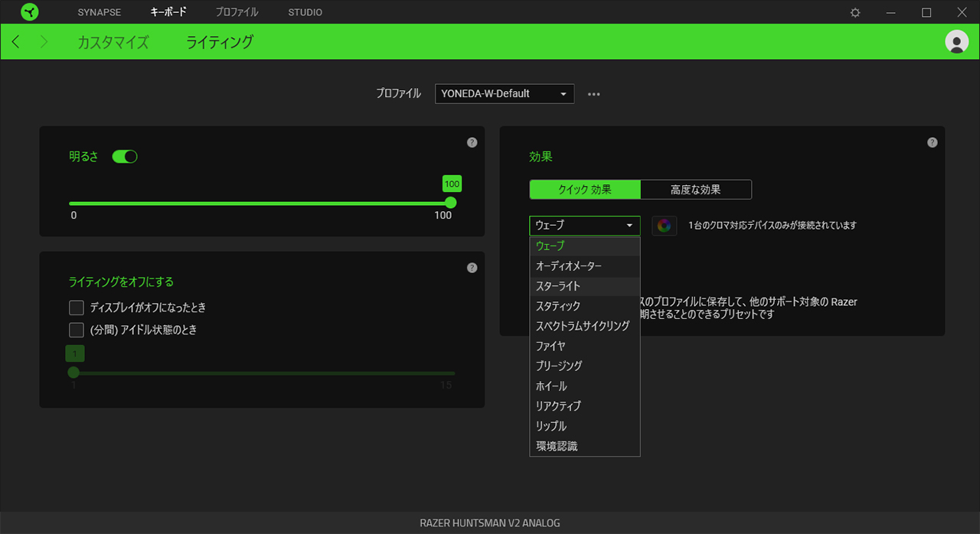980x534 pixels.
Task: Check アイドル状態のとき option
Action: click(x=76, y=330)
